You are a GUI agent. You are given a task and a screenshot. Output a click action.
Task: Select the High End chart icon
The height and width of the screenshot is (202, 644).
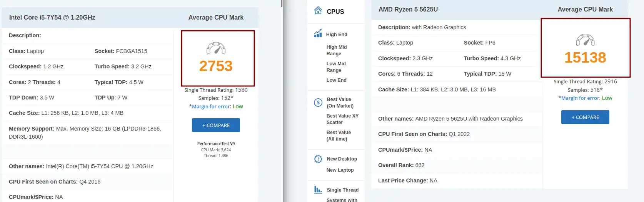point(318,33)
